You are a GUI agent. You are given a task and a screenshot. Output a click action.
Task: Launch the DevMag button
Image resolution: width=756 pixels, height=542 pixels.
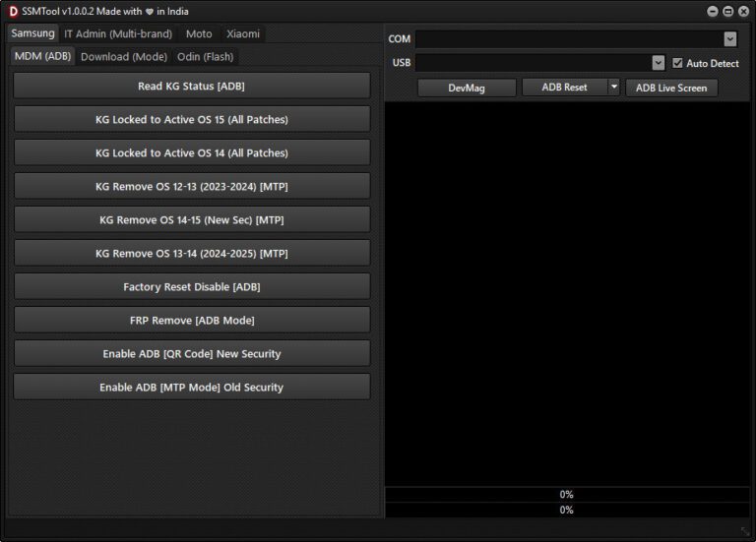click(x=467, y=88)
